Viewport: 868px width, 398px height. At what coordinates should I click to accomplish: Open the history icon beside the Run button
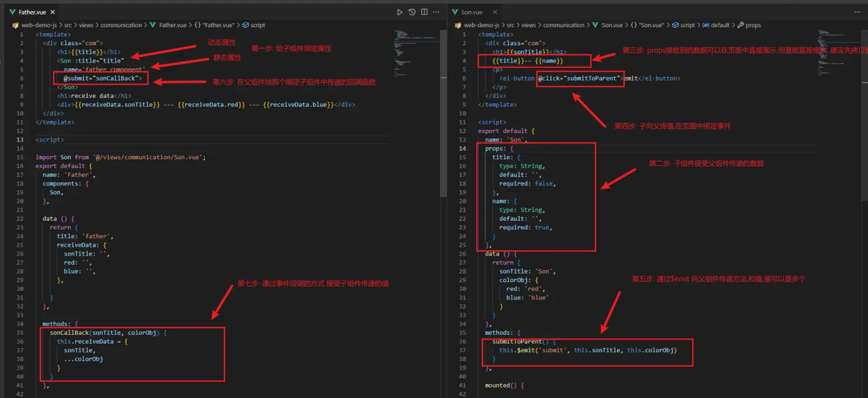(x=412, y=12)
